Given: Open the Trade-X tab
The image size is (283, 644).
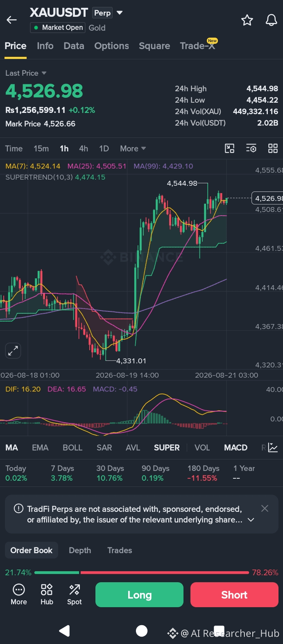Looking at the screenshot, I should [x=198, y=45].
